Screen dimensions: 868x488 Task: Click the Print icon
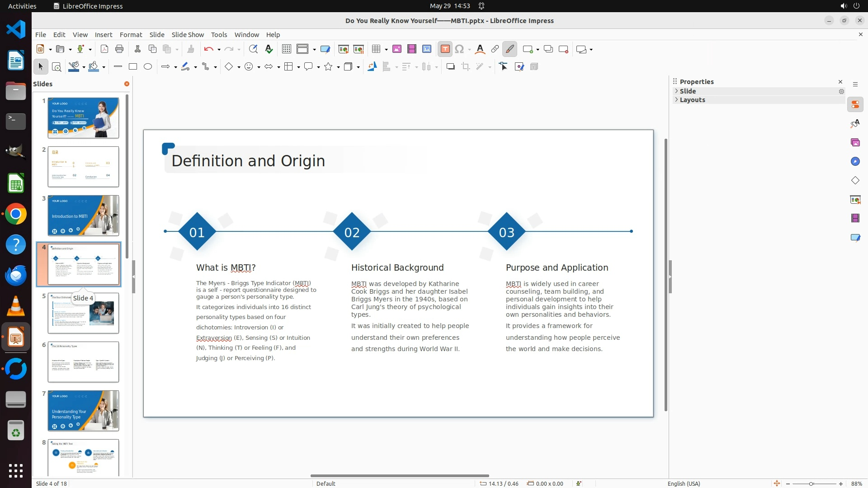click(119, 49)
